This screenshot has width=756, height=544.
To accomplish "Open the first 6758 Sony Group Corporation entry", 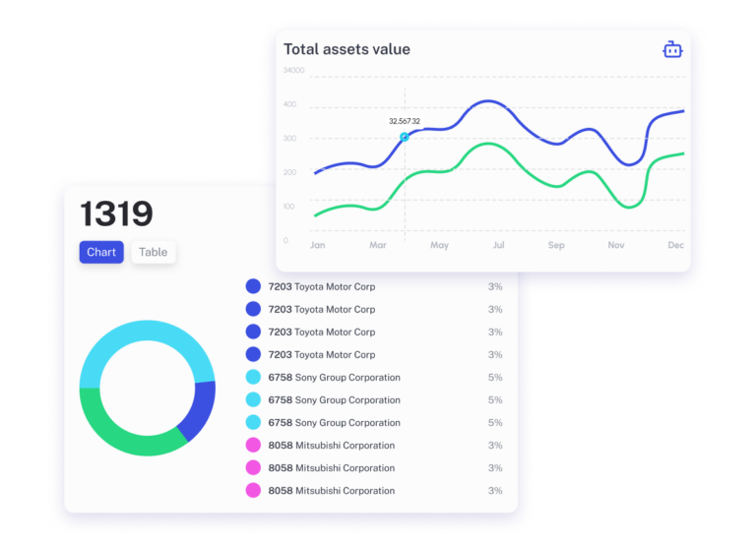I will click(334, 378).
